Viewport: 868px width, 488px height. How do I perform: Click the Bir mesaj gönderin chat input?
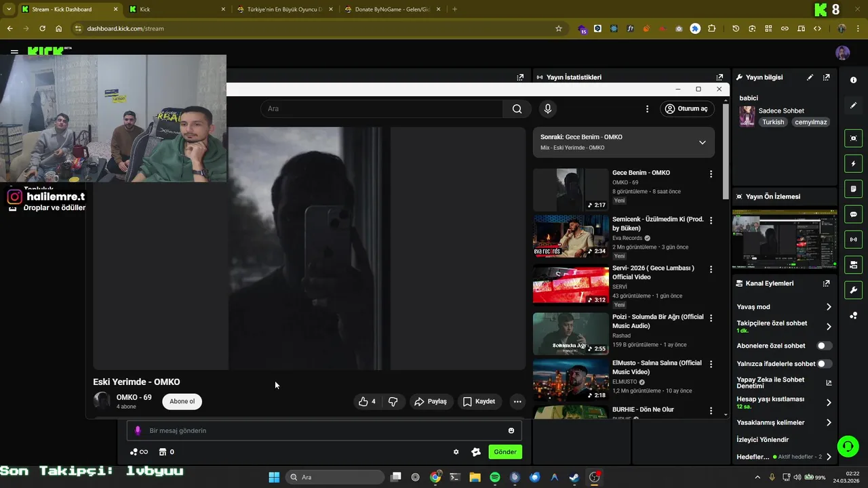click(x=324, y=430)
